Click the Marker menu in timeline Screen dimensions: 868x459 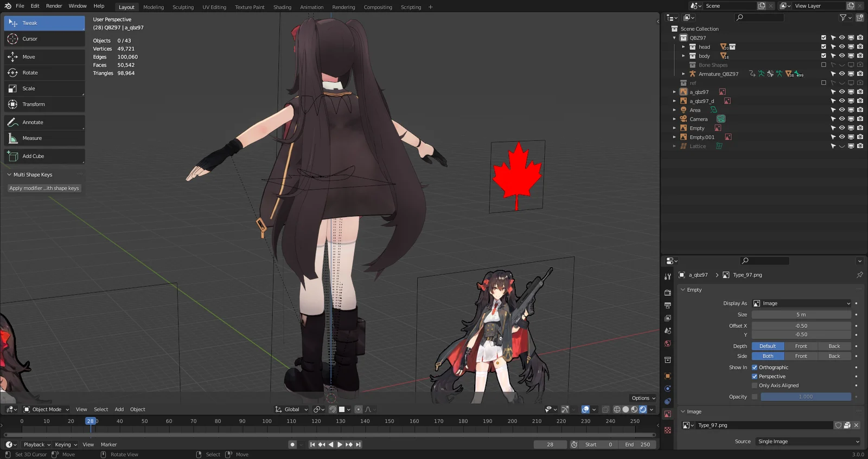108,445
